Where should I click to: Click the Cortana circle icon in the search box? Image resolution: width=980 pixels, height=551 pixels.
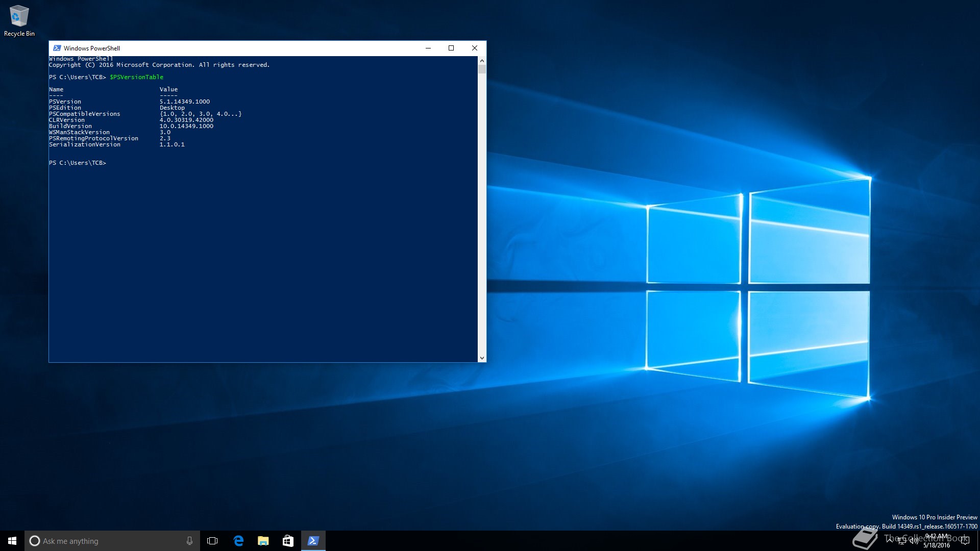click(x=35, y=541)
